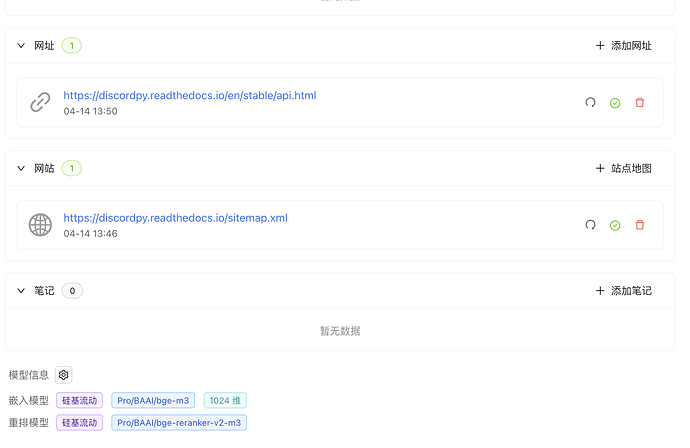Open model info settings gear

(x=63, y=375)
